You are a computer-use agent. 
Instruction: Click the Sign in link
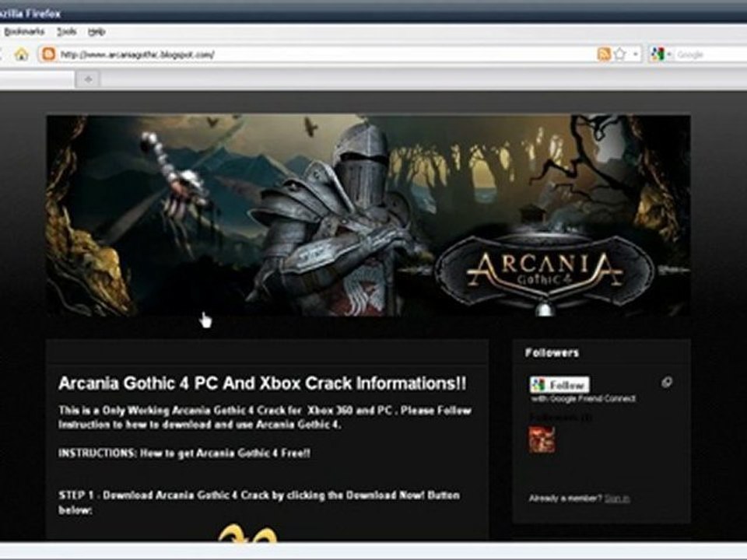pos(617,498)
